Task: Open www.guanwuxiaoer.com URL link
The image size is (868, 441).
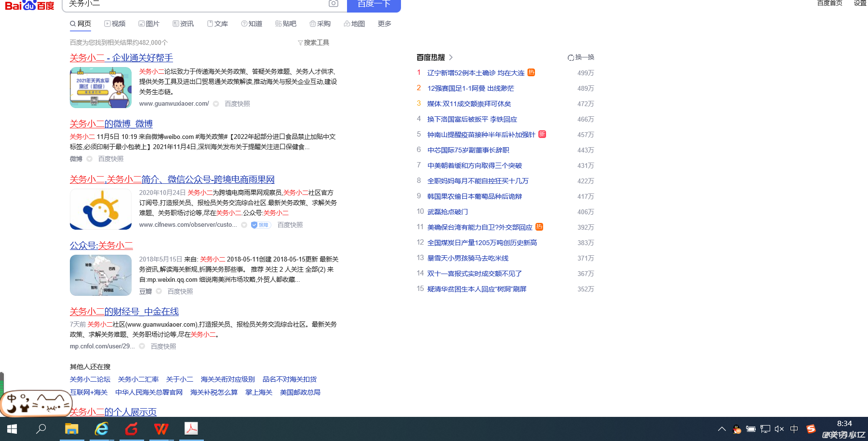Action: pos(174,104)
